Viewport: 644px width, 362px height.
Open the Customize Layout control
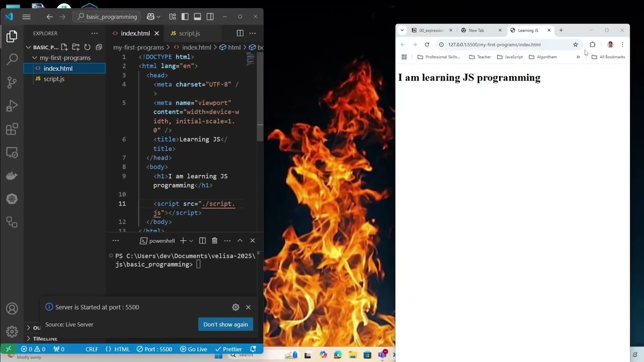pos(173,17)
